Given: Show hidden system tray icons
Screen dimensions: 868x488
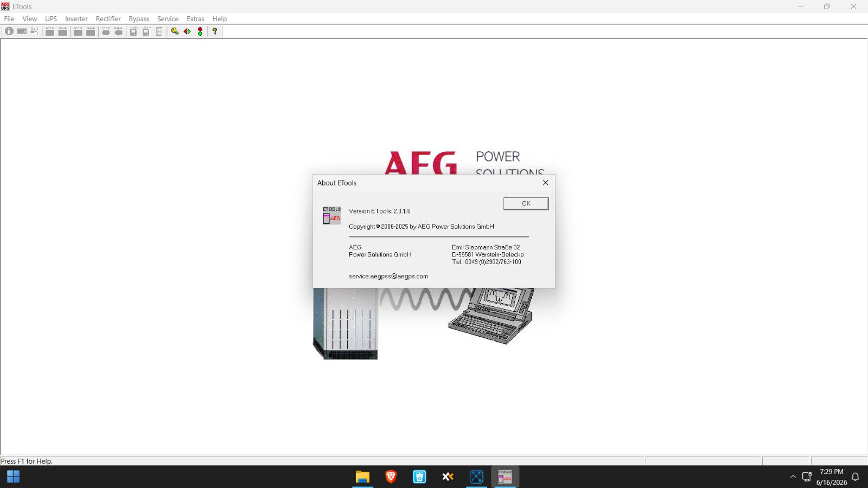Looking at the screenshot, I should pos(793,477).
